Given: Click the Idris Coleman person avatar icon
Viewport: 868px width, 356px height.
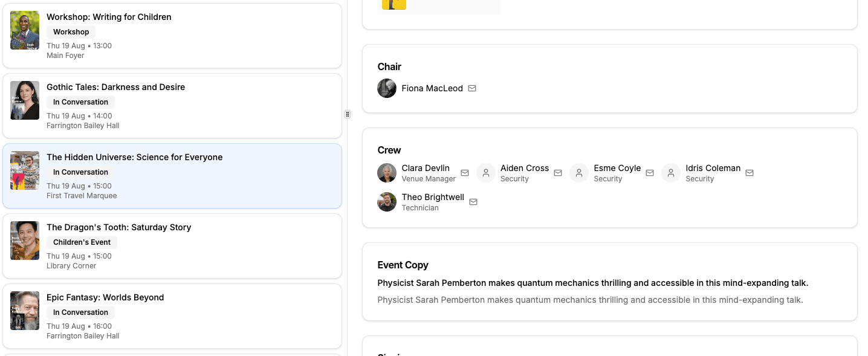Looking at the screenshot, I should (671, 173).
